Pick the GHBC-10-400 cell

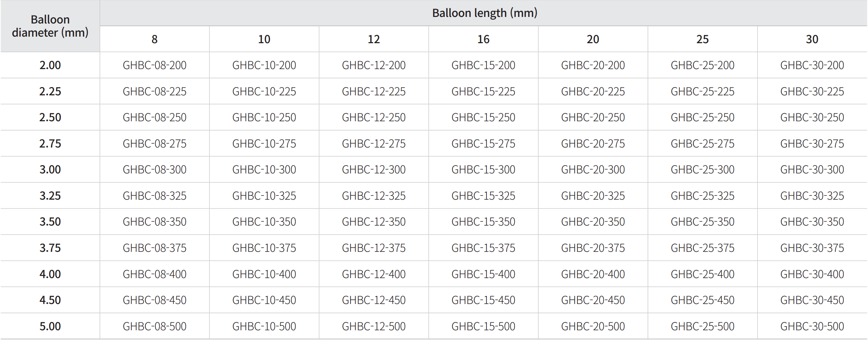pyautogui.click(x=264, y=274)
